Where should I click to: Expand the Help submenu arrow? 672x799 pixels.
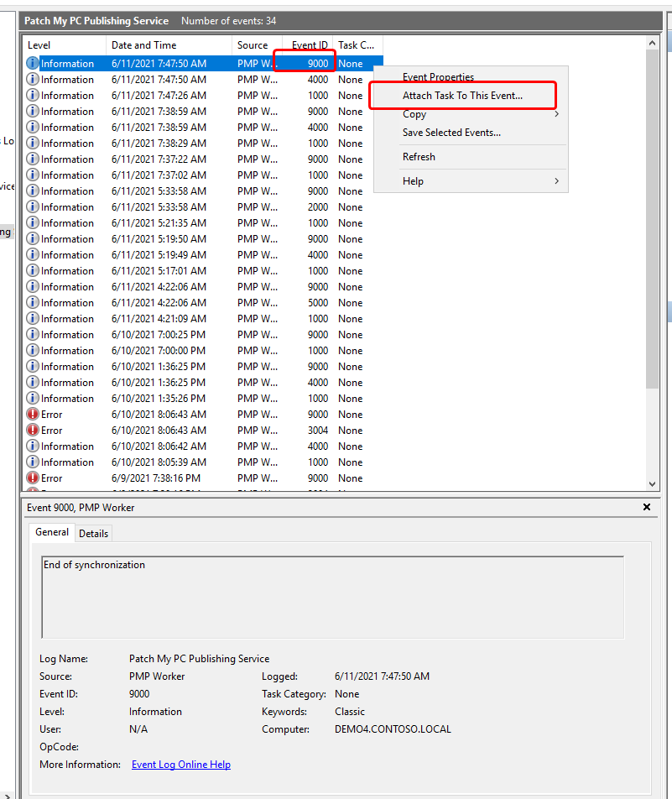(556, 181)
